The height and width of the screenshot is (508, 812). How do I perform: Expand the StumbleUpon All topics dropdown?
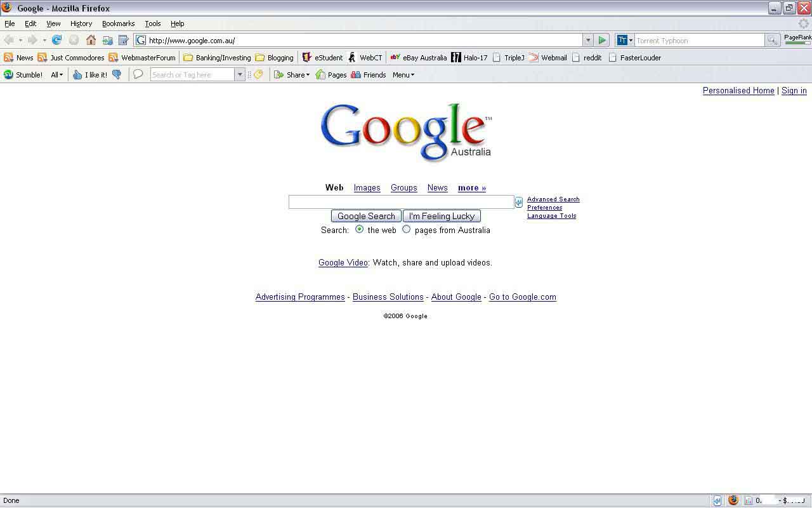point(57,75)
